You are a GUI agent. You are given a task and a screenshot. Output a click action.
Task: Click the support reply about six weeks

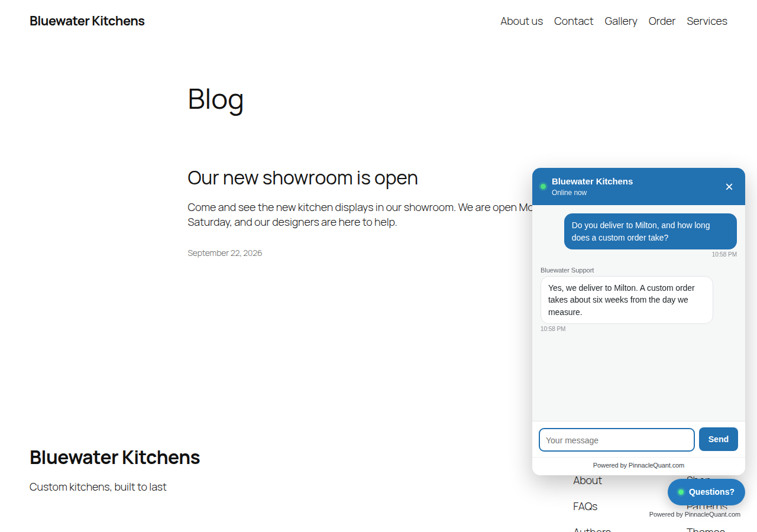click(x=627, y=300)
